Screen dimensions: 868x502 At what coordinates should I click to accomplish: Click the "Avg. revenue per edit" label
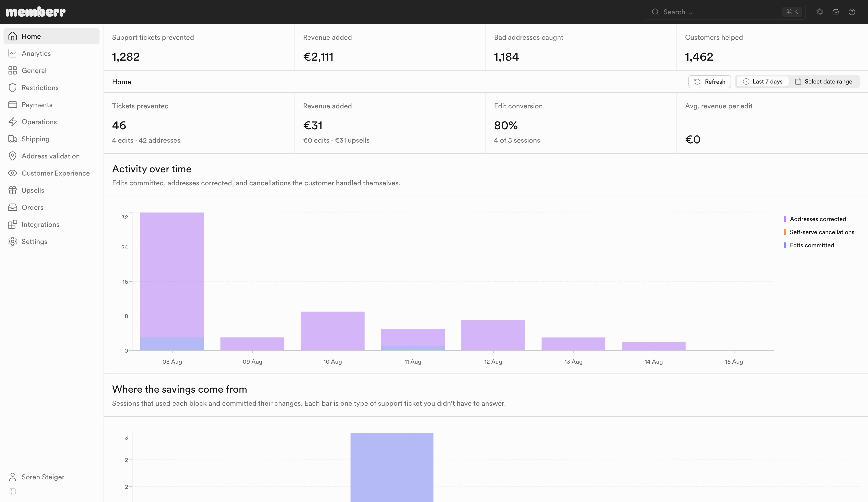pyautogui.click(x=719, y=106)
